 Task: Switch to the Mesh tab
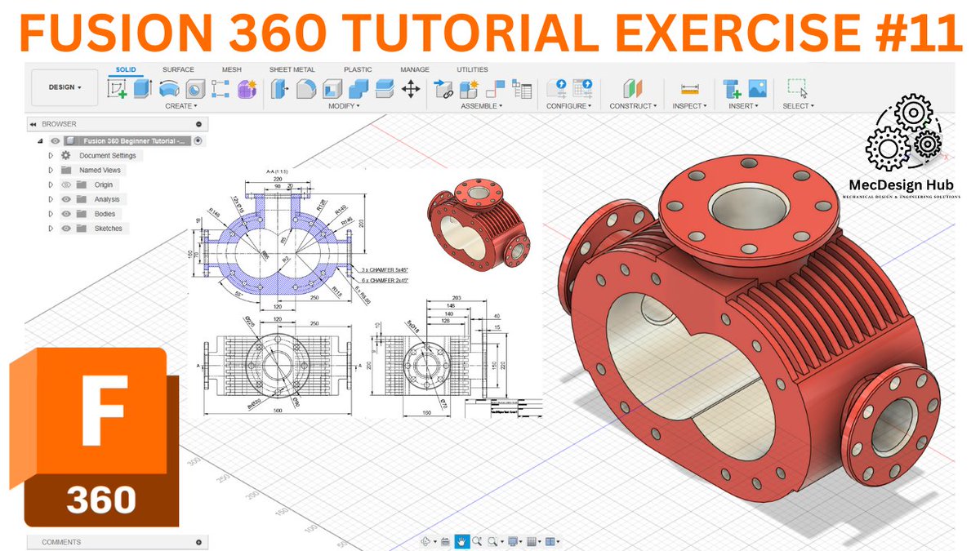tap(231, 70)
